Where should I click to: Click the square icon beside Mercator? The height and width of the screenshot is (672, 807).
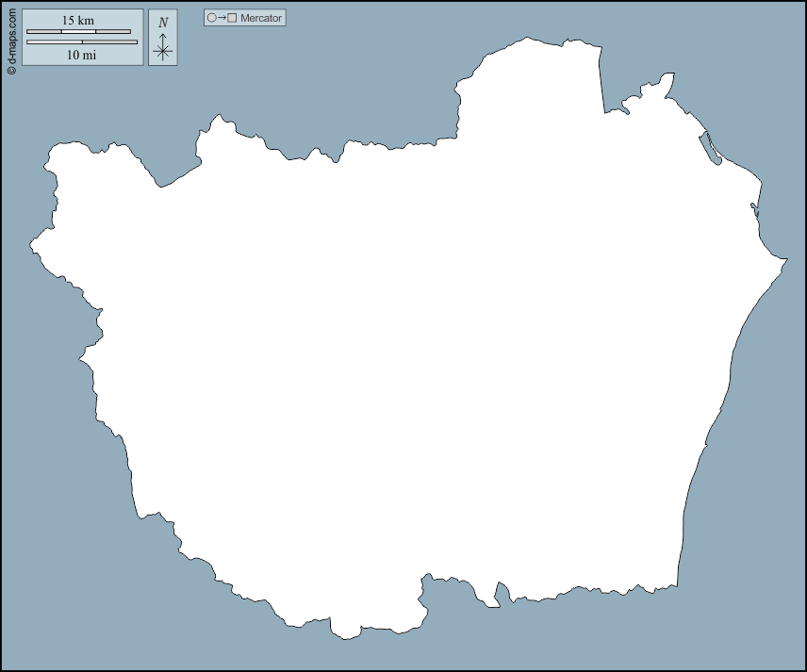click(232, 18)
